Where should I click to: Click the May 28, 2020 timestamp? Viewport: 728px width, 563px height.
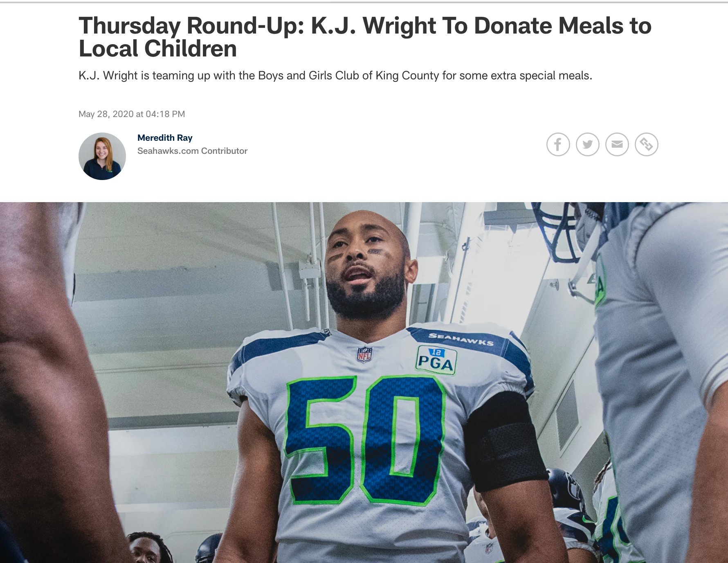coord(132,114)
